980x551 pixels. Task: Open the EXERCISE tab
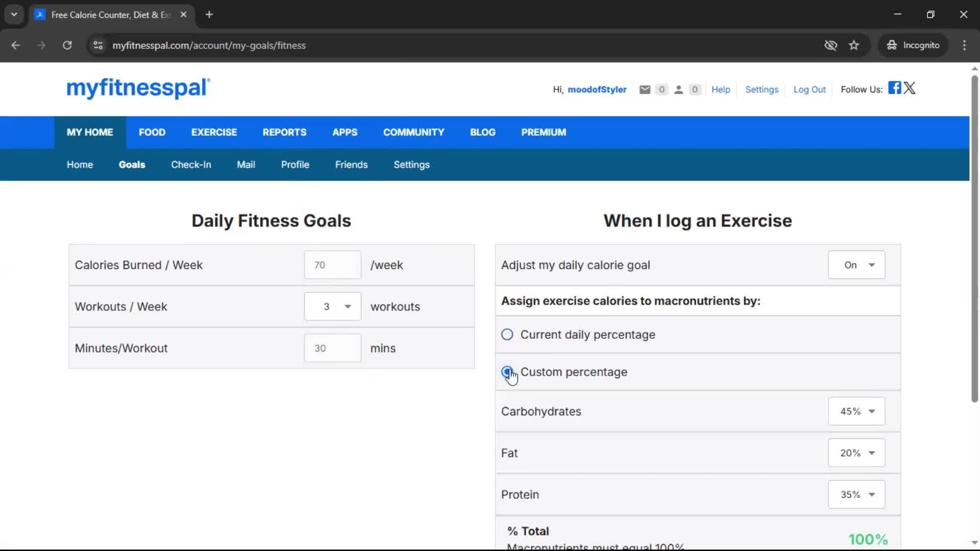click(x=214, y=132)
